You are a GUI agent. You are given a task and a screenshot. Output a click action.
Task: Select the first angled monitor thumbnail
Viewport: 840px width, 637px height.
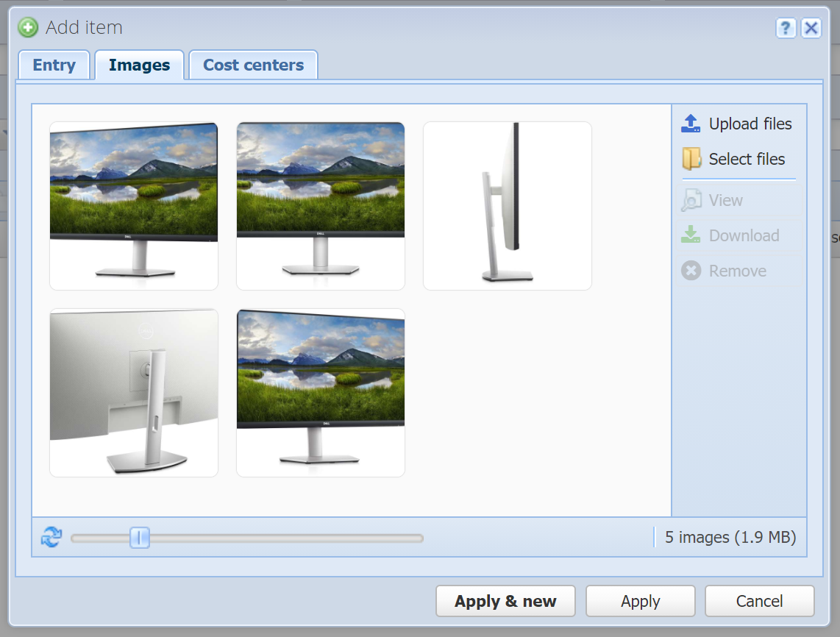(134, 206)
